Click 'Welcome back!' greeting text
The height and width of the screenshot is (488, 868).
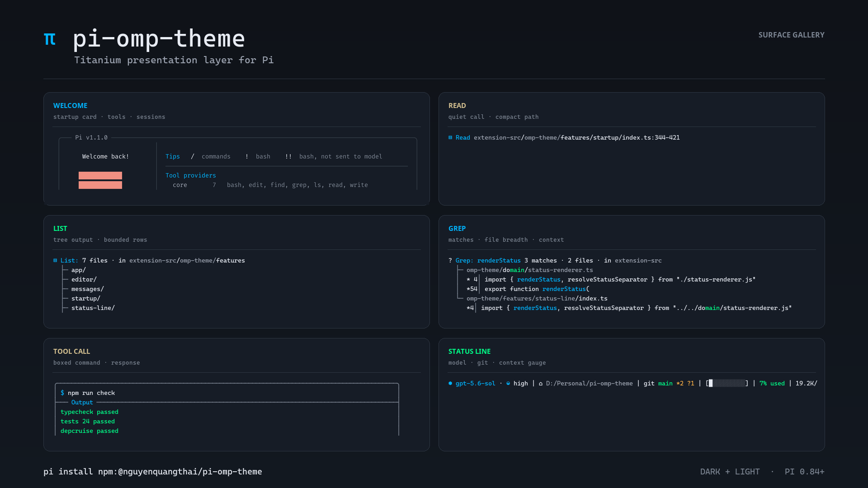[106, 156]
